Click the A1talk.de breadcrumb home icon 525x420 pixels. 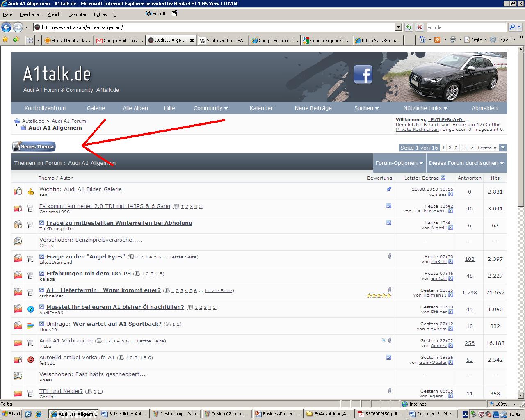17,121
